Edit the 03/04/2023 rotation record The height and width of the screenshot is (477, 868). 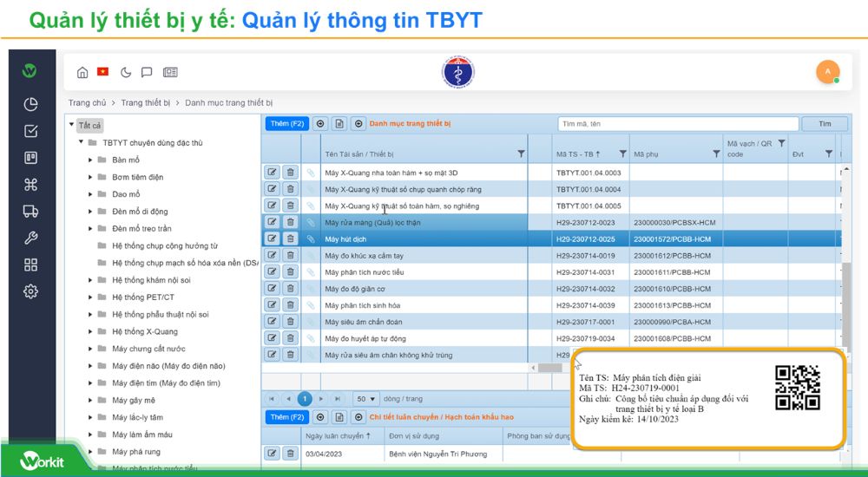pos(272,454)
